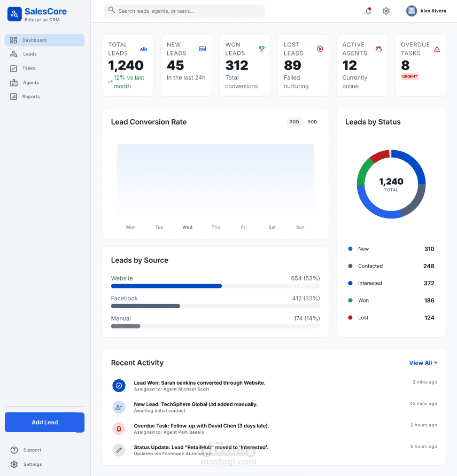The width and height of the screenshot is (457, 476).
Task: Click the Agents badge icon
Action: tap(14, 83)
